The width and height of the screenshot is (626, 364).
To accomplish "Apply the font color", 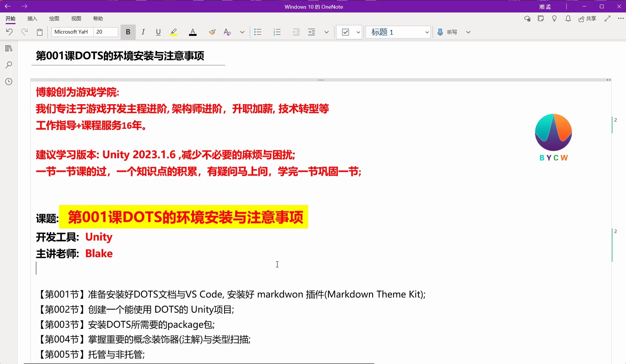I will pyautogui.click(x=193, y=32).
